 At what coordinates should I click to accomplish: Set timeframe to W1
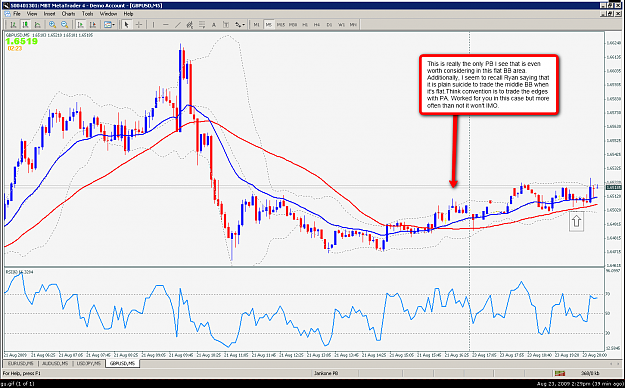pos(341,25)
